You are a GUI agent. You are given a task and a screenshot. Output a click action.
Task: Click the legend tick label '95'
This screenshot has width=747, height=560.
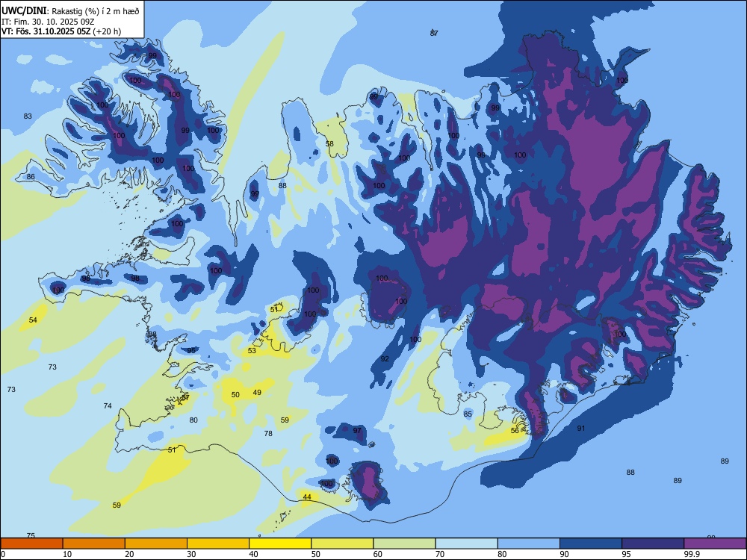[627, 554]
